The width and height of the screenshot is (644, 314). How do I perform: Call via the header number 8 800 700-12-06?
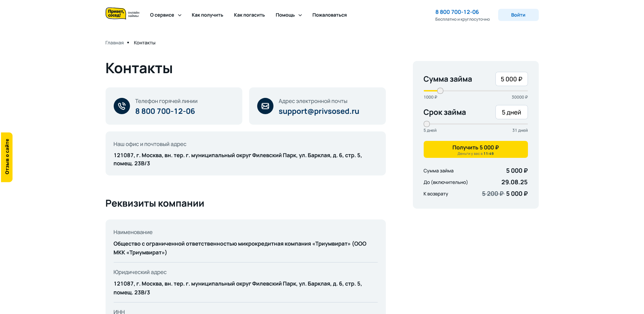[457, 12]
